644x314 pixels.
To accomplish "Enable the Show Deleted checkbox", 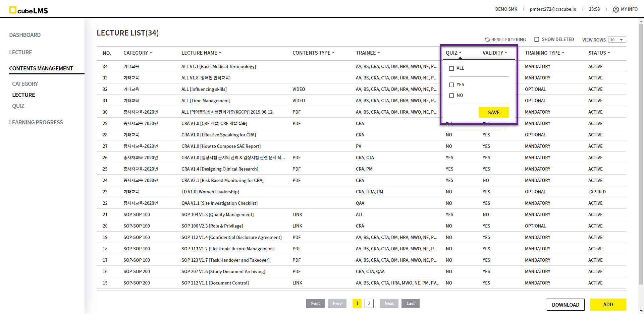I will point(537,40).
